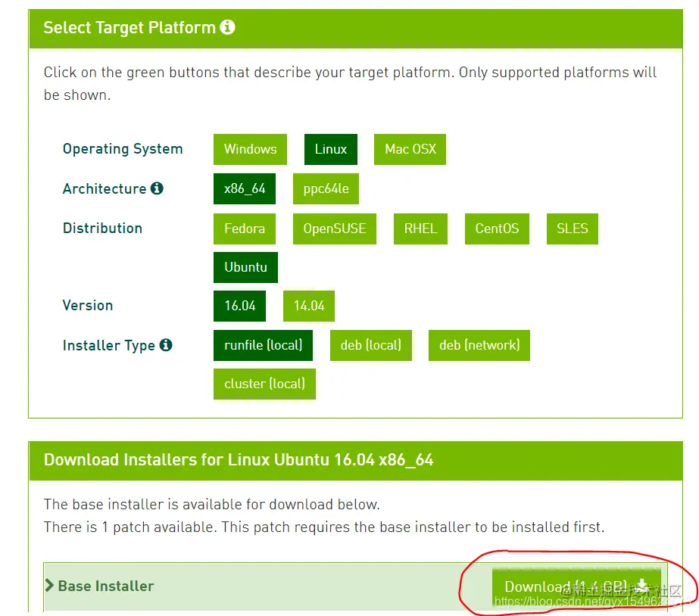Choose runfile (local) installer type

[x=263, y=345]
